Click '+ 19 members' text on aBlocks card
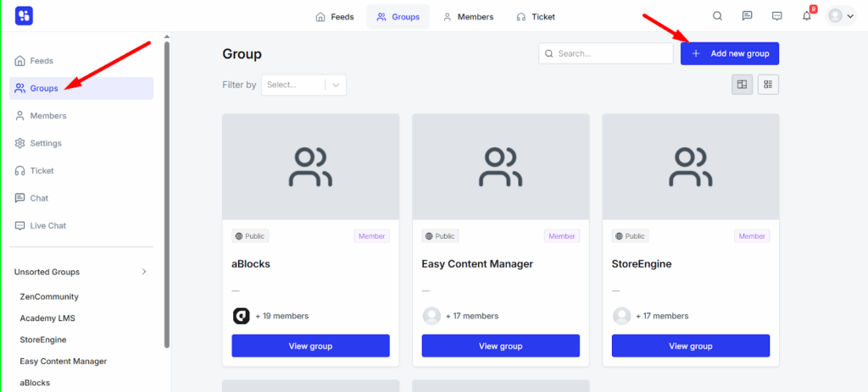The width and height of the screenshot is (868, 392). pyautogui.click(x=281, y=317)
